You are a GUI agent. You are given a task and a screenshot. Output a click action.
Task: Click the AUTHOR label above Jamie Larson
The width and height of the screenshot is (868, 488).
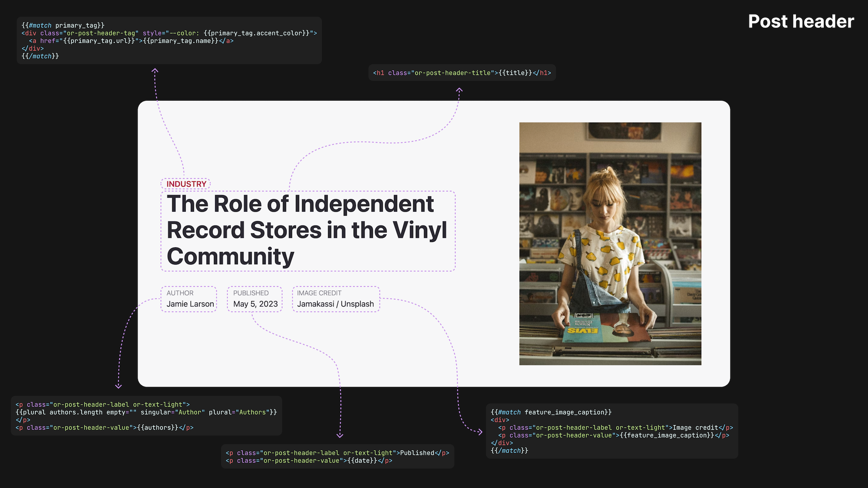180,293
